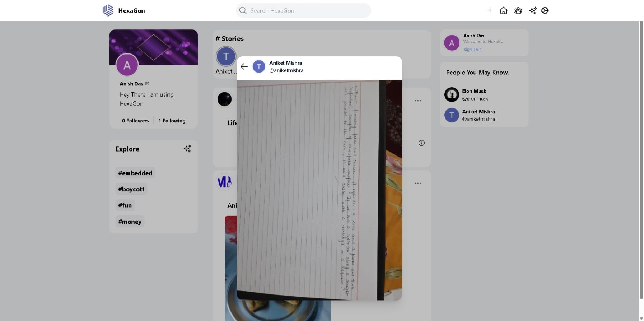Open the second post's three-dot menu
This screenshot has height=321, width=644.
tap(418, 183)
